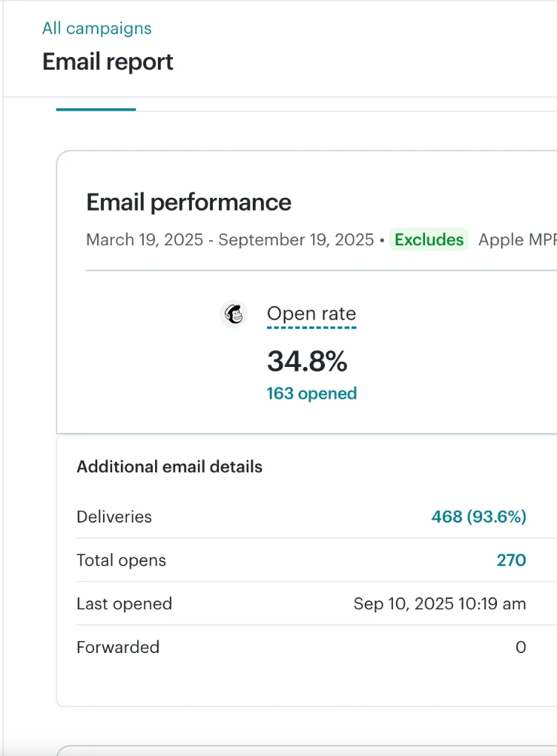
Task: Click the Total opens row label
Action: [x=121, y=560]
